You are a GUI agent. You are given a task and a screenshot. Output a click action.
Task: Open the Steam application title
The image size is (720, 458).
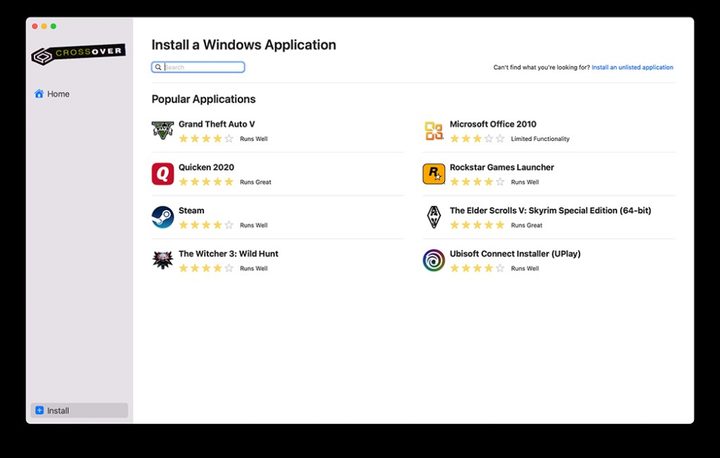(191, 211)
